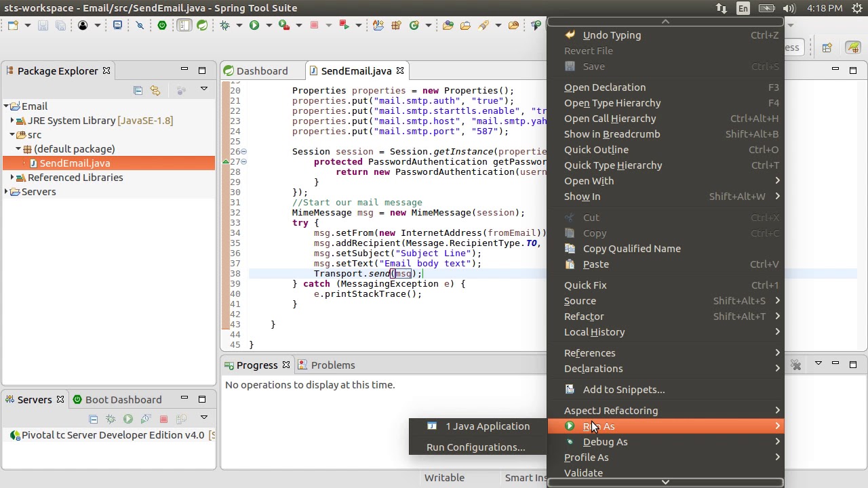Expand the JRE System Library node
868x488 pixels.
[12, 121]
